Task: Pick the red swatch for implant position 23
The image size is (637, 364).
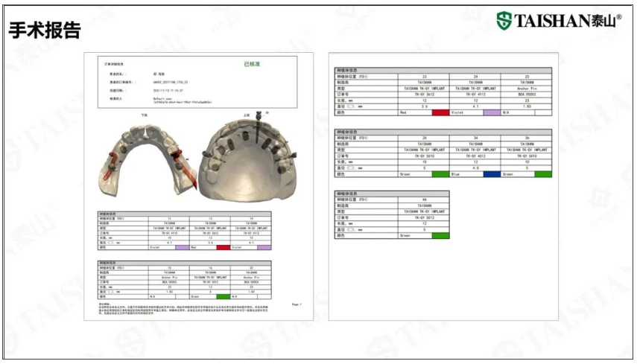Action: pyautogui.click(x=440, y=112)
